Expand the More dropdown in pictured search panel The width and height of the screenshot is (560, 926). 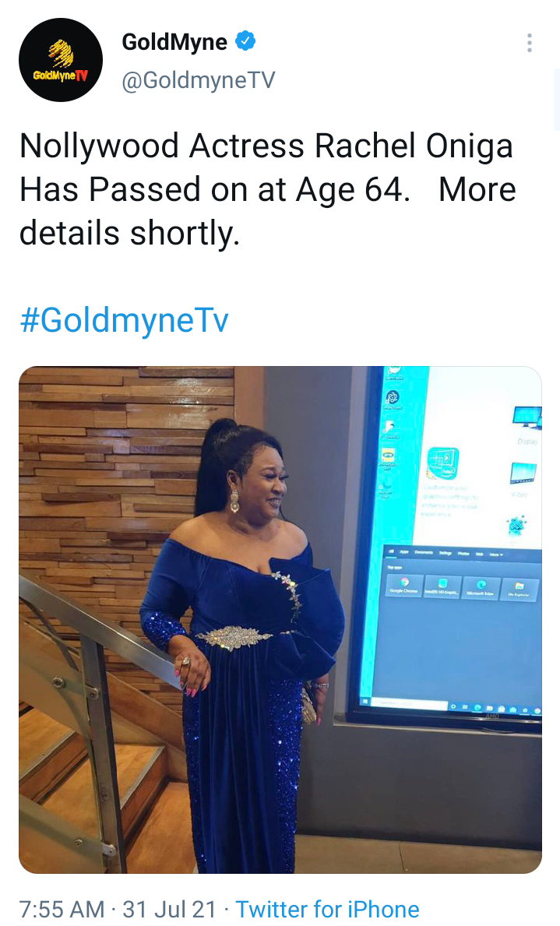click(496, 555)
